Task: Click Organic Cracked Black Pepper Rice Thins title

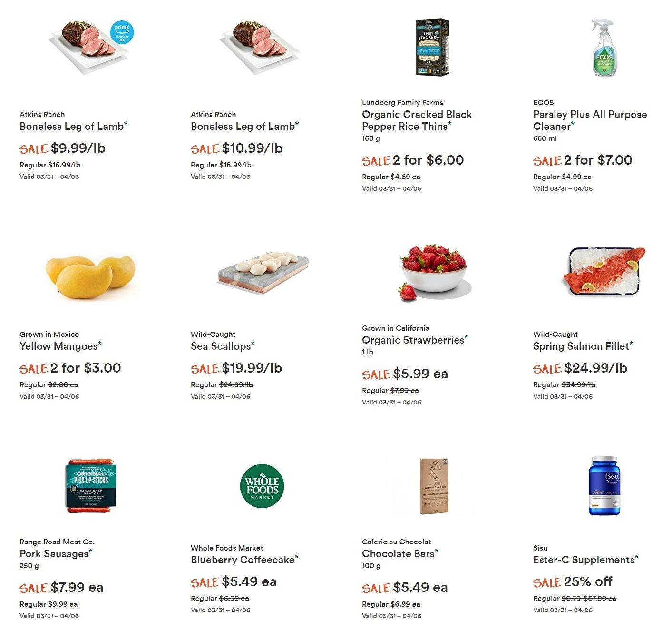Action: point(417,120)
